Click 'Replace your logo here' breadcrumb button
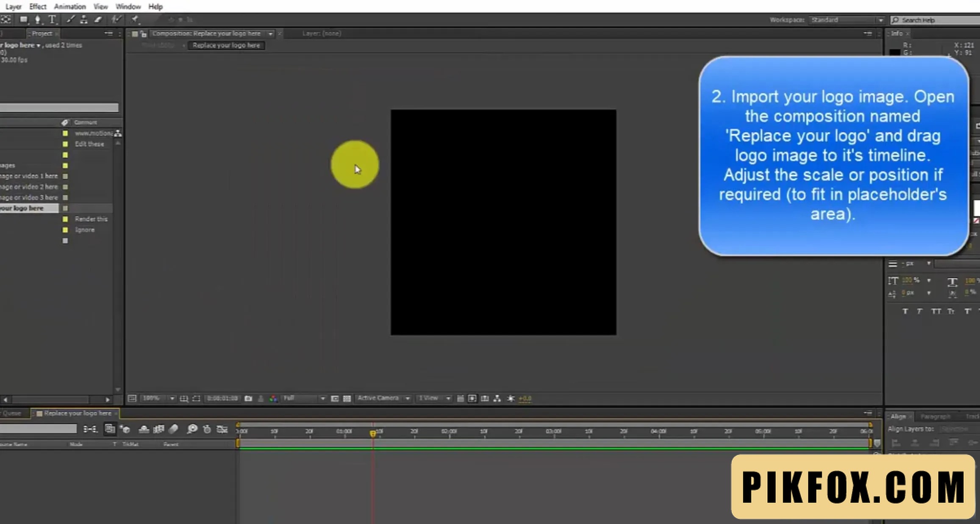The width and height of the screenshot is (980, 524). [226, 45]
